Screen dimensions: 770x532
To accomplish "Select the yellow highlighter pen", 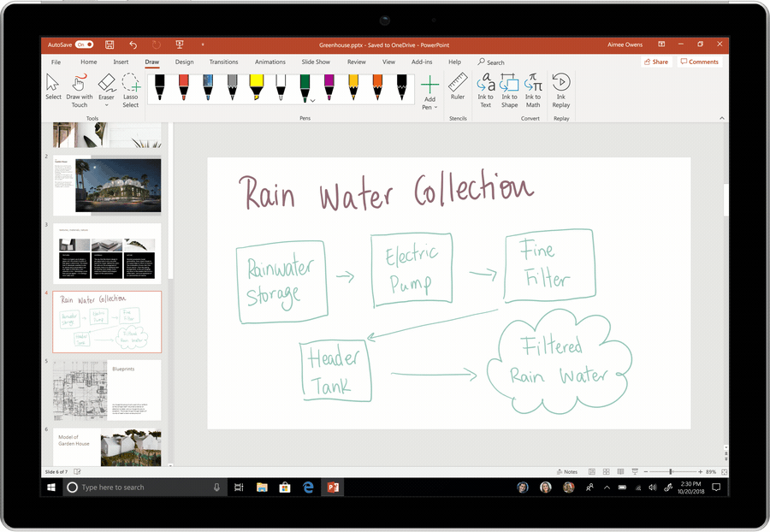I will (x=255, y=86).
